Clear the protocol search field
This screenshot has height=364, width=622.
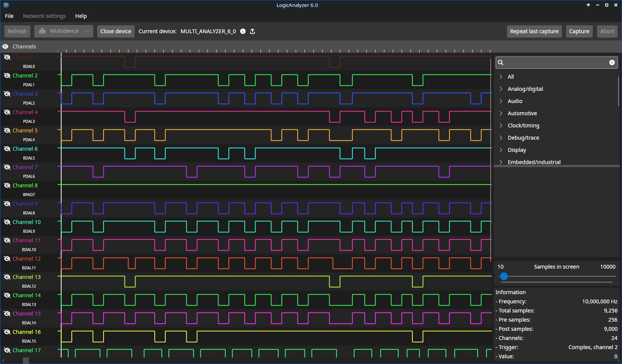click(612, 63)
